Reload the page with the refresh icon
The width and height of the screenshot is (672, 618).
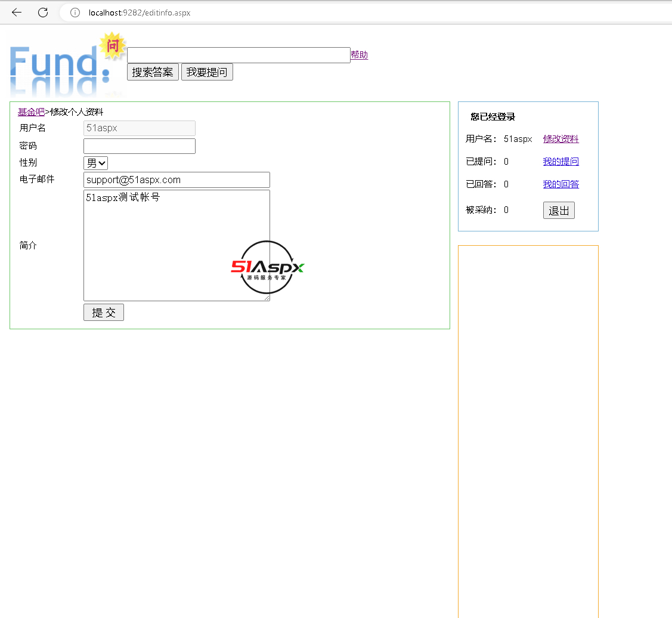[x=43, y=13]
